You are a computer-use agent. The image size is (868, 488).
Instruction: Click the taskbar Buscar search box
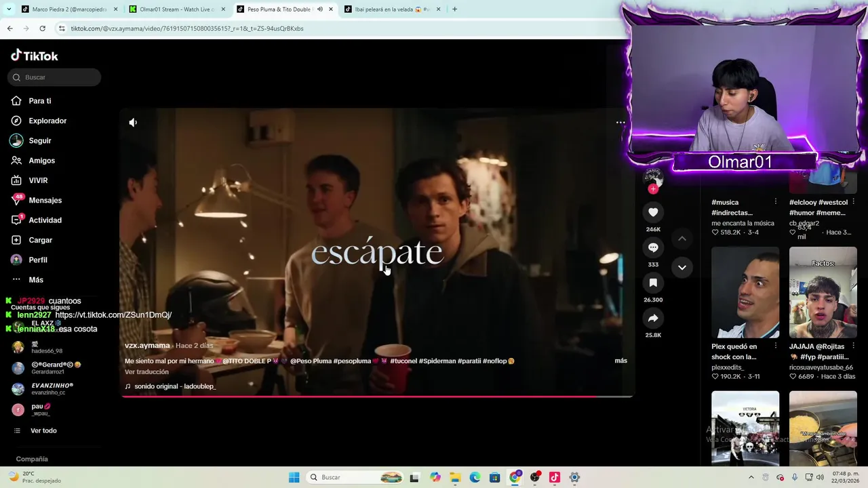point(354,477)
